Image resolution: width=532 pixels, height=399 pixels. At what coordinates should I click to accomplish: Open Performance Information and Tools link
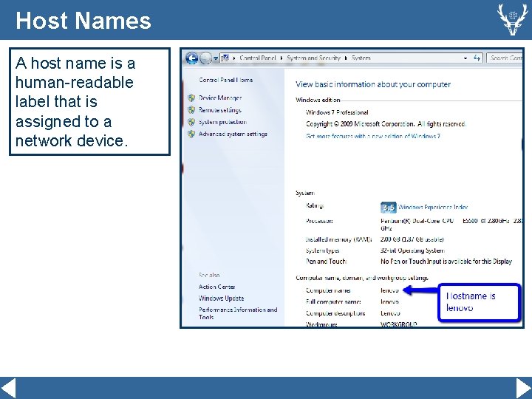pos(238,313)
